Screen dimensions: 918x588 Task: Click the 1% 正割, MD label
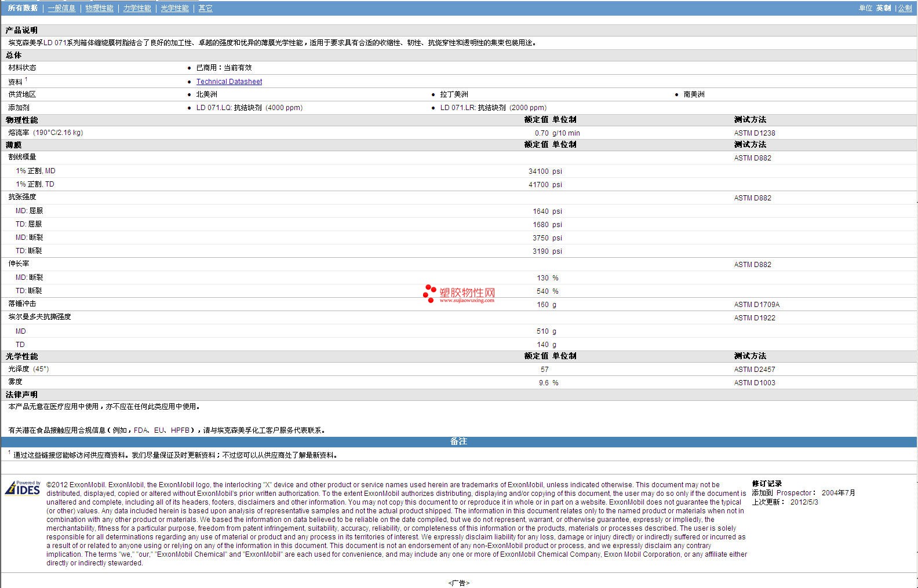coord(35,171)
